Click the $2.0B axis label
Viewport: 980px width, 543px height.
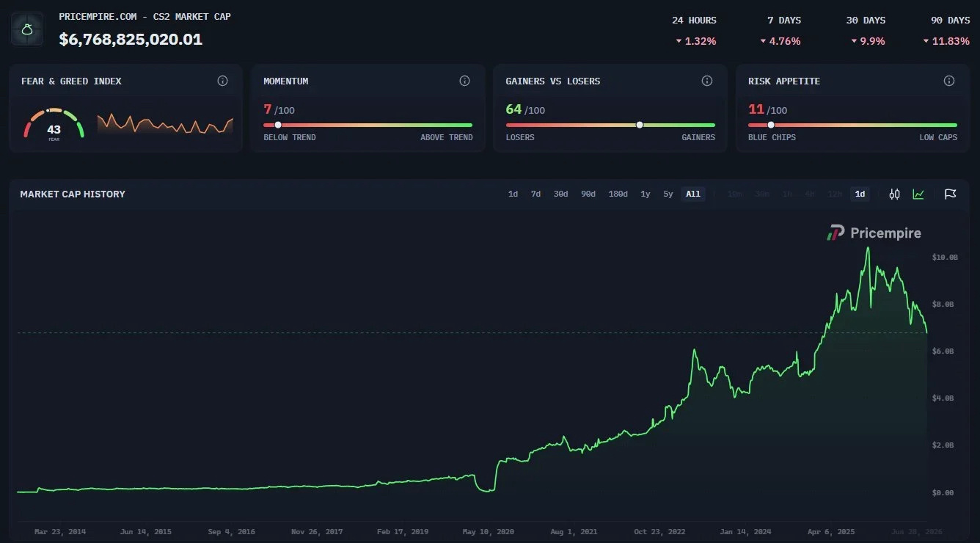click(x=943, y=445)
